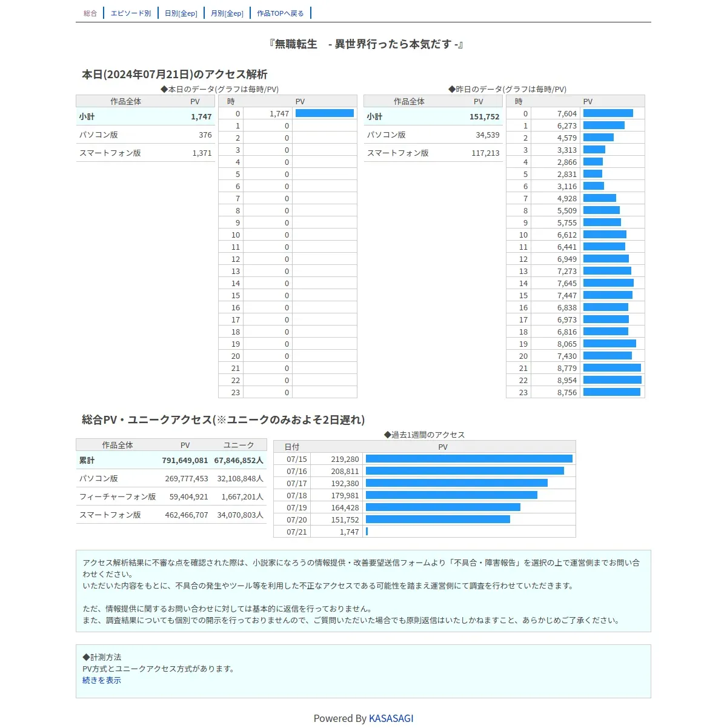Select yesterday's hour 0 value 7,604
The image size is (727, 728).
tap(567, 113)
